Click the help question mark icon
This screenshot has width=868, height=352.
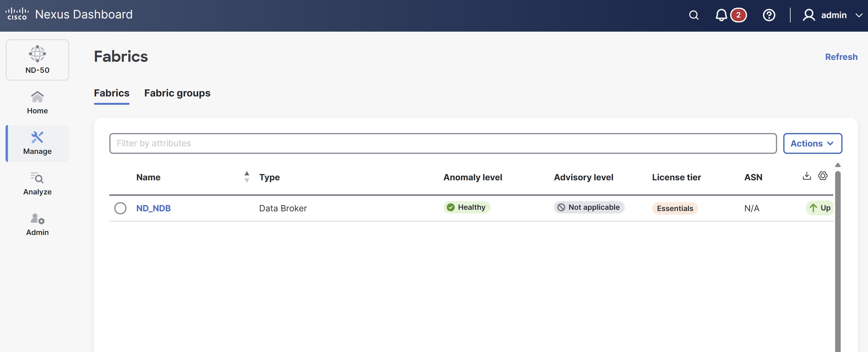click(769, 15)
